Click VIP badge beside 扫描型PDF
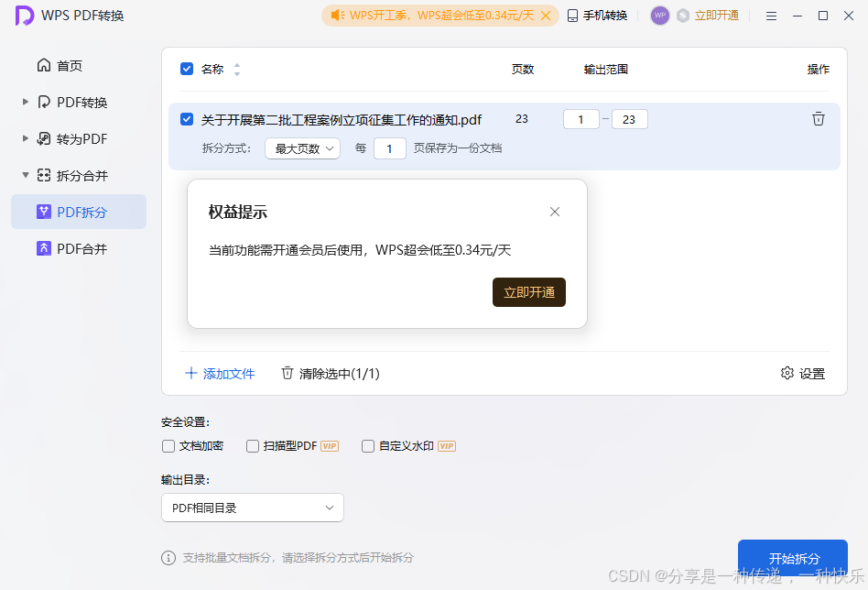Viewport: 868px width, 590px height. [330, 446]
